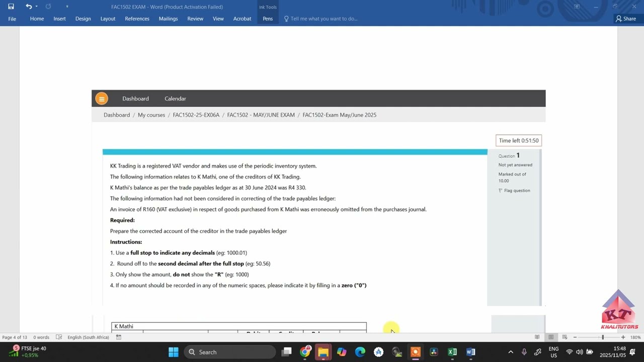Open Calendar in the exam nav bar
This screenshot has width=644, height=362.
point(175,99)
